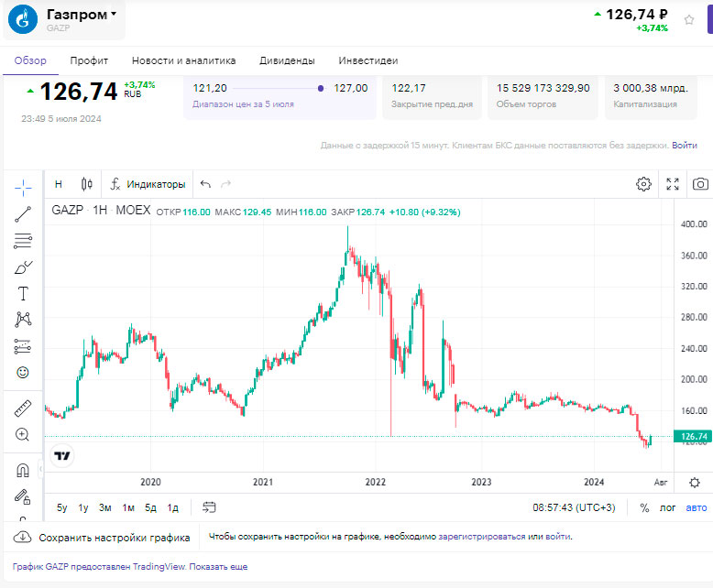
Task: Enter fullscreen chart mode
Action: [x=673, y=184]
